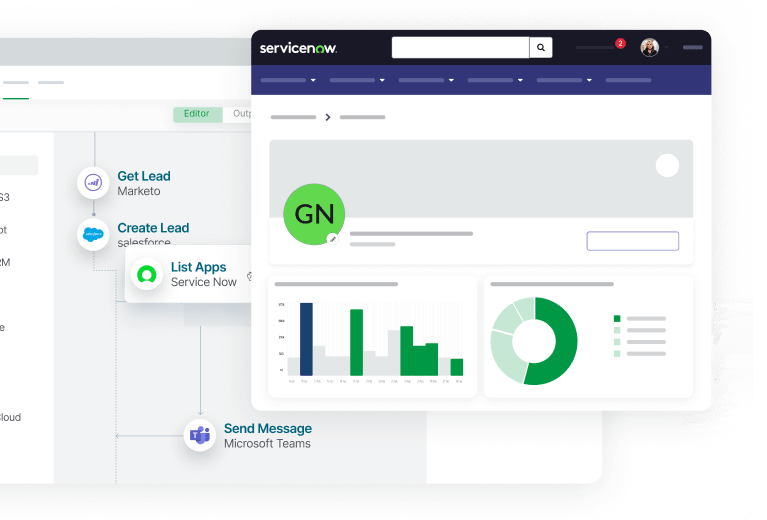Focus the ServiceNow header search field
Image resolution: width=767 pixels, height=520 pixels.
(460, 47)
